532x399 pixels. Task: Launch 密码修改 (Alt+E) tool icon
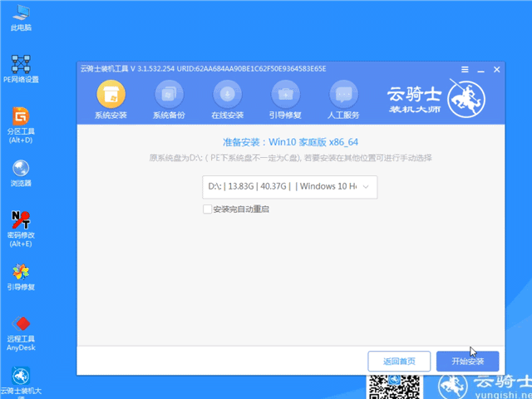21,229
